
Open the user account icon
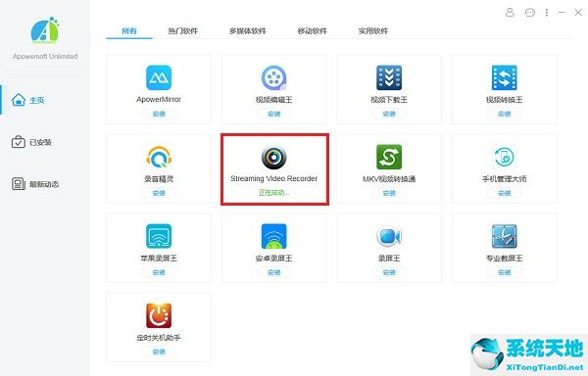[510, 13]
